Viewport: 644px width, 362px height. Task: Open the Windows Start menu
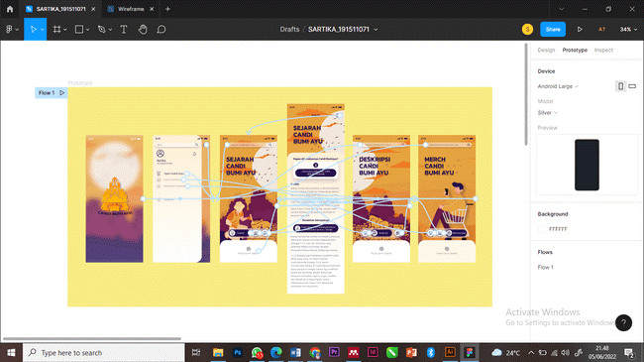pyautogui.click(x=11, y=352)
